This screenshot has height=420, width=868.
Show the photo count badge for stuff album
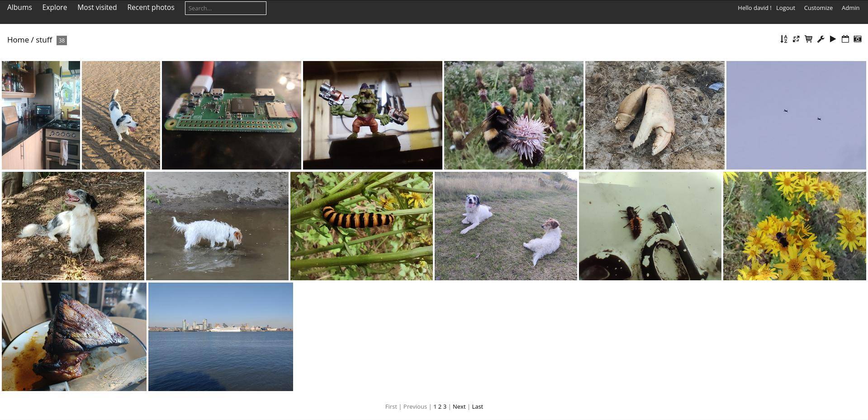pyautogui.click(x=62, y=40)
